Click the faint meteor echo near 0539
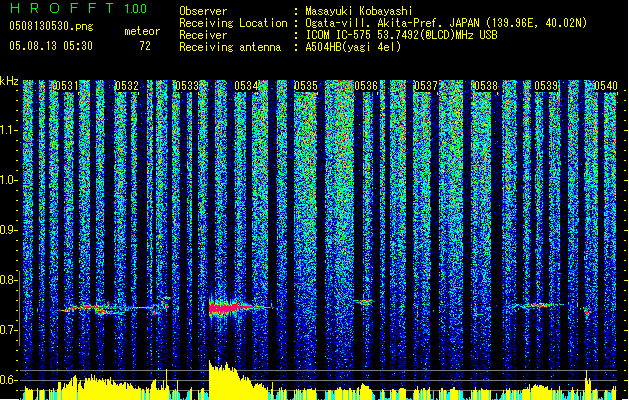The width and height of the screenshot is (629, 400). (x=538, y=306)
